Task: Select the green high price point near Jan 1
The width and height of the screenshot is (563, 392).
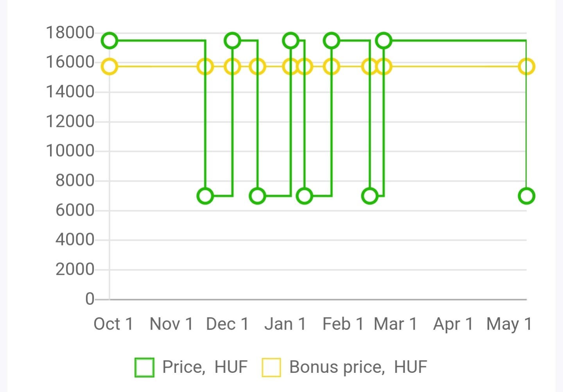Action: coord(290,40)
